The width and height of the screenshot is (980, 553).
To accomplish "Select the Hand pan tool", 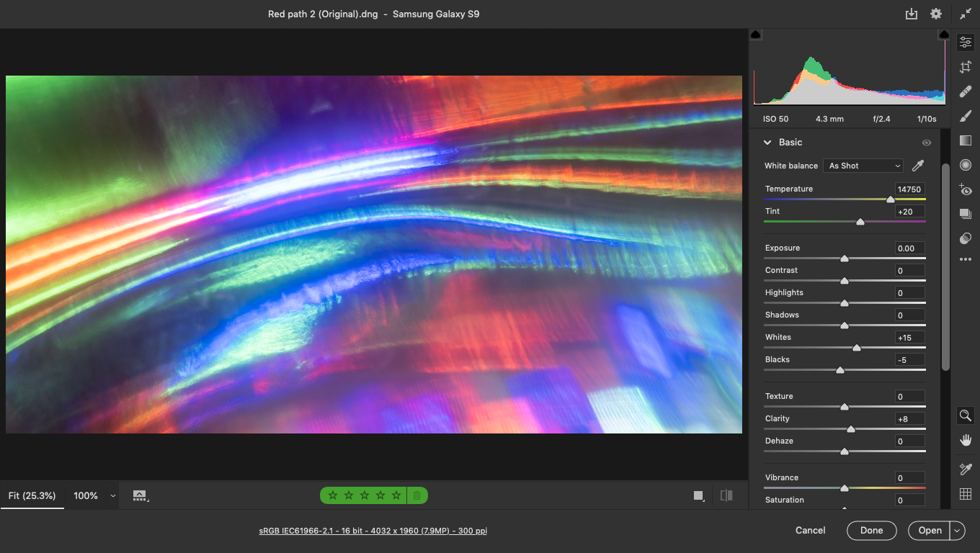I will tap(966, 440).
